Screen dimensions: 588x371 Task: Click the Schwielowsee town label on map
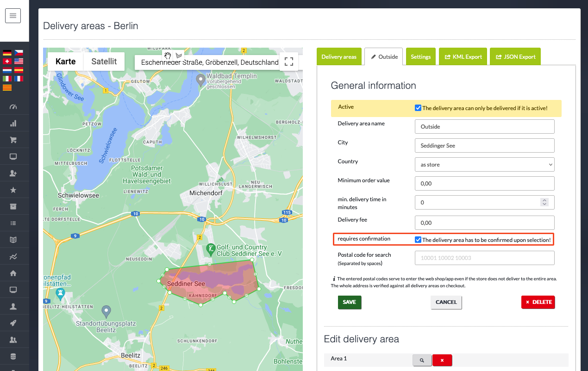tap(78, 196)
